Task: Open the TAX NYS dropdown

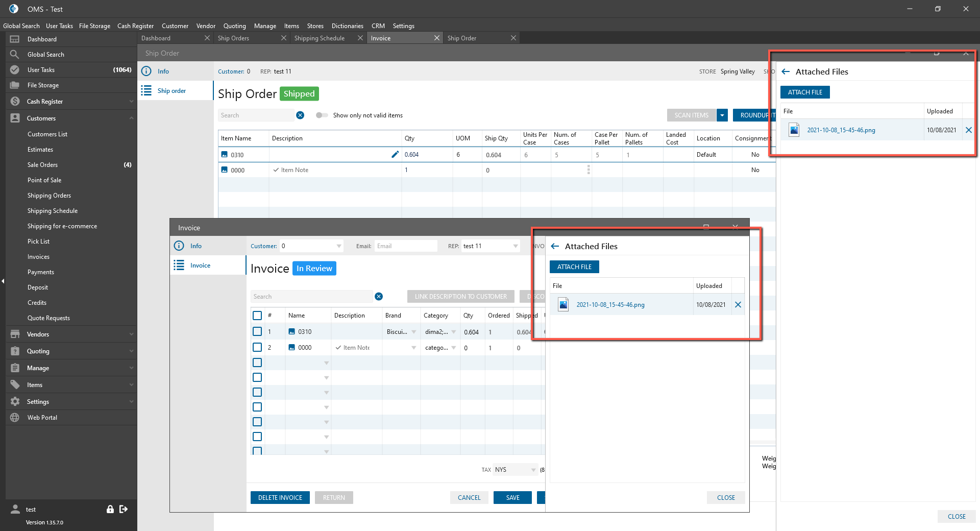Action: click(533, 470)
